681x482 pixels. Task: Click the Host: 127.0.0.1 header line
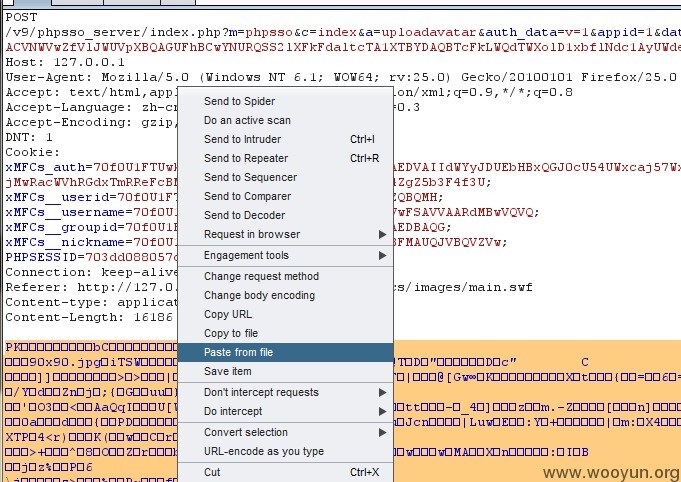(x=65, y=62)
